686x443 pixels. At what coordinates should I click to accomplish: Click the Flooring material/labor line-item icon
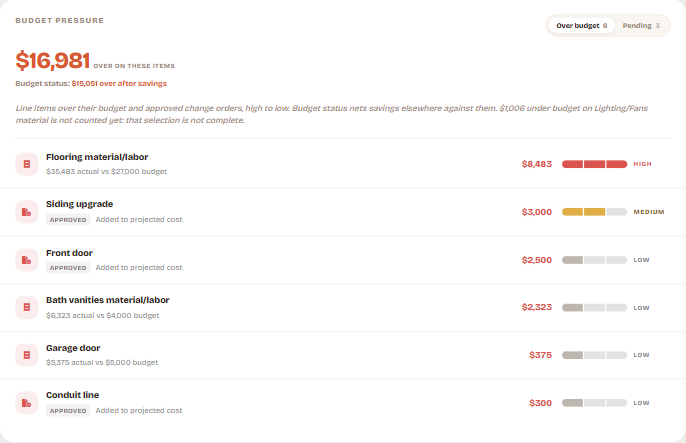(x=27, y=164)
